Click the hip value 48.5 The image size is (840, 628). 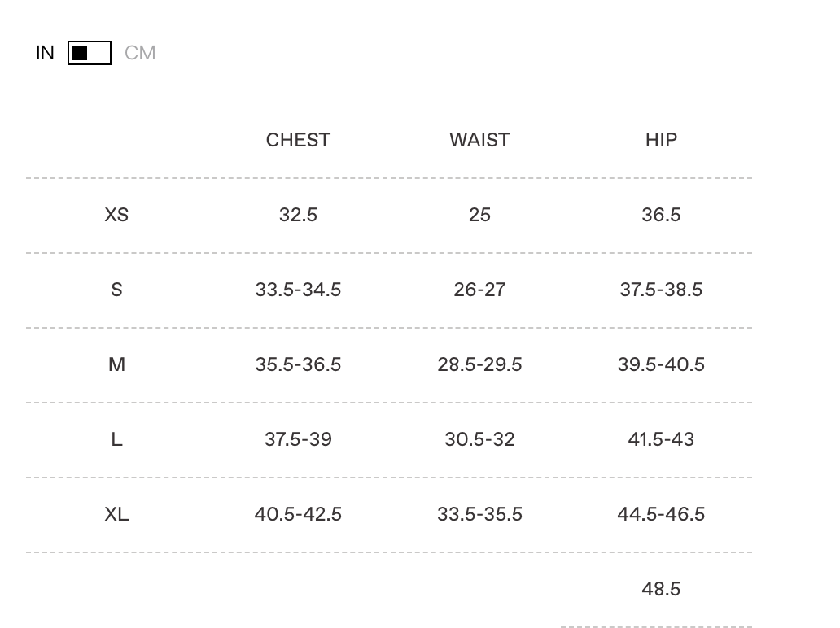[x=661, y=589]
